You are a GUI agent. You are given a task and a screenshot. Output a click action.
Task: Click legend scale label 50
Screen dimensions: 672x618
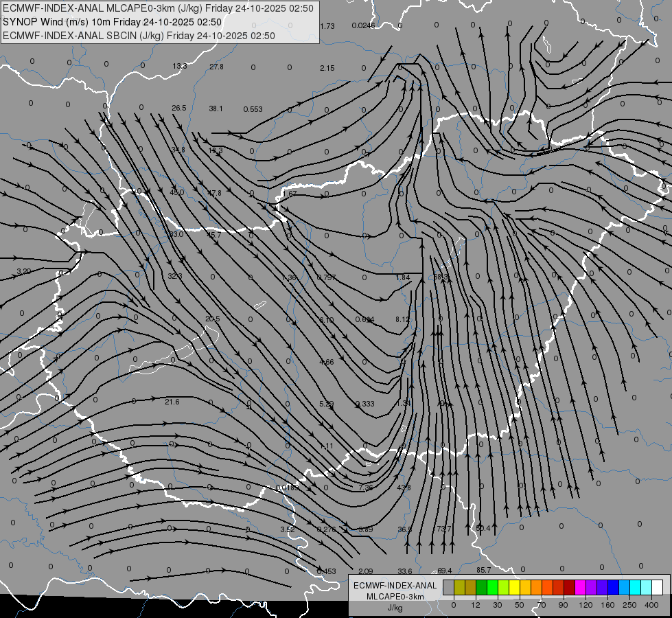click(x=520, y=605)
